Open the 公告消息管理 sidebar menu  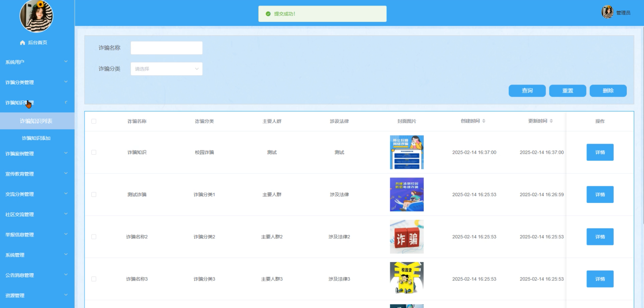click(37, 275)
